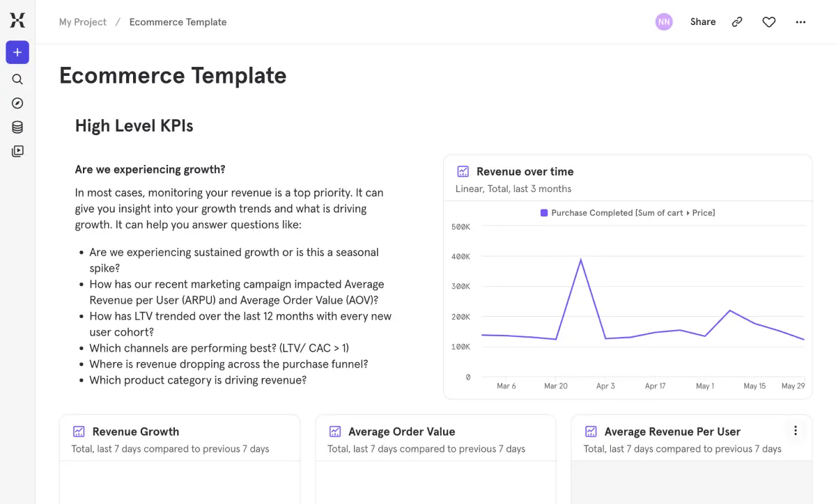The width and height of the screenshot is (836, 504).
Task: Click the Share button
Action: click(x=703, y=22)
